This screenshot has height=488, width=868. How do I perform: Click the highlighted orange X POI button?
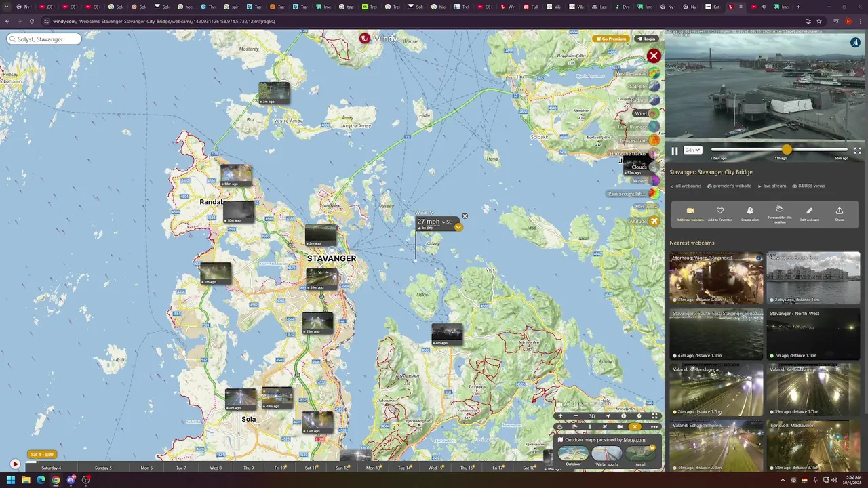[x=635, y=427]
